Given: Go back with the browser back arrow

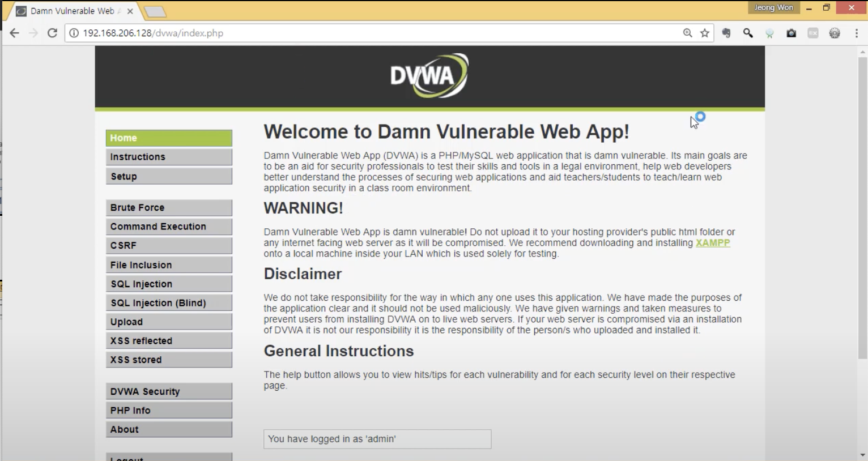Looking at the screenshot, I should tap(14, 33).
